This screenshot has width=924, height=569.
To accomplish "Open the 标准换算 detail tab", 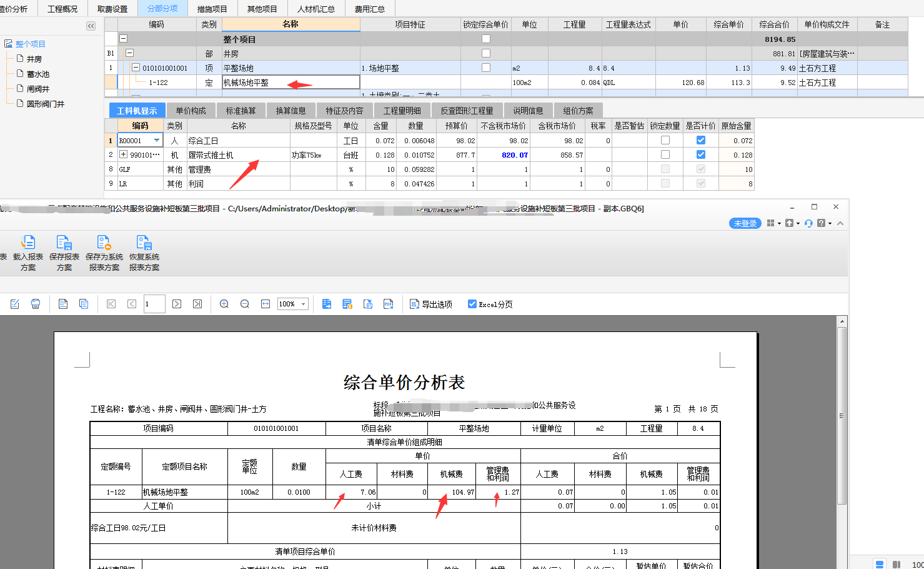I will pos(241,111).
